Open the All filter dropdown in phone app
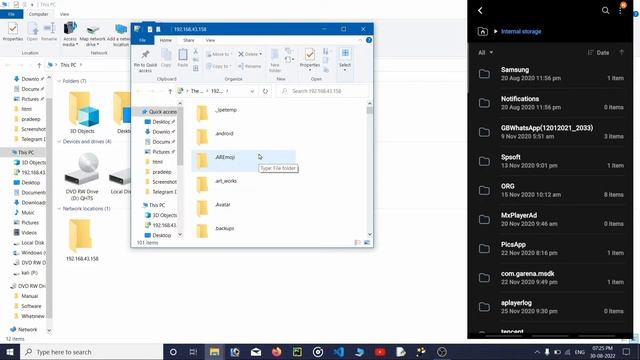 point(486,52)
